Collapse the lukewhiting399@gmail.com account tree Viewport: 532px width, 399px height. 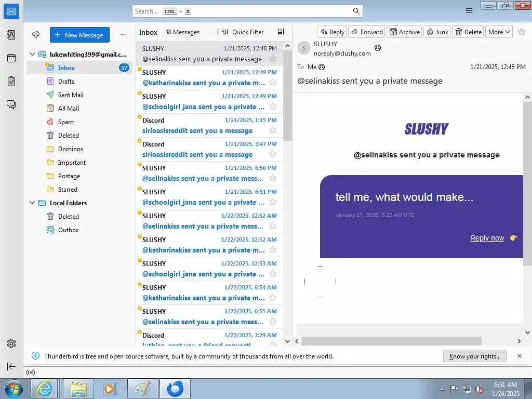click(x=32, y=54)
